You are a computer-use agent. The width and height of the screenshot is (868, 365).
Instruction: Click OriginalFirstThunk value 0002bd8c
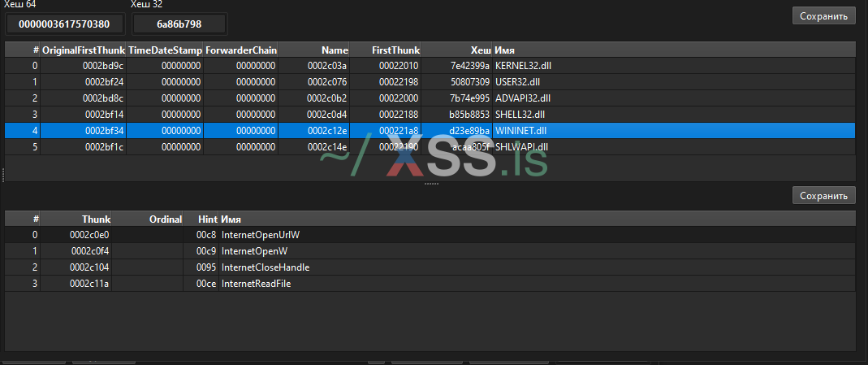[103, 98]
